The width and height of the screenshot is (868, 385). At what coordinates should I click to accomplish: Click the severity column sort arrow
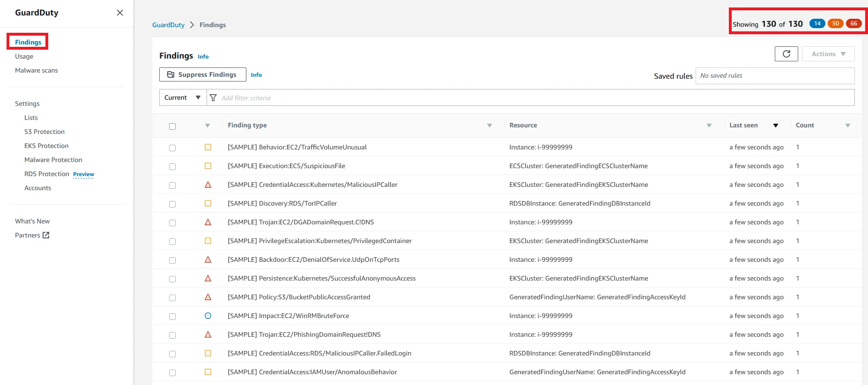[x=208, y=126]
